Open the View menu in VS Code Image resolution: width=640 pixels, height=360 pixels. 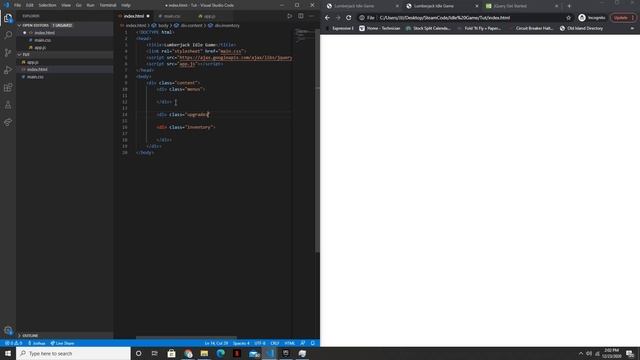coord(66,5)
